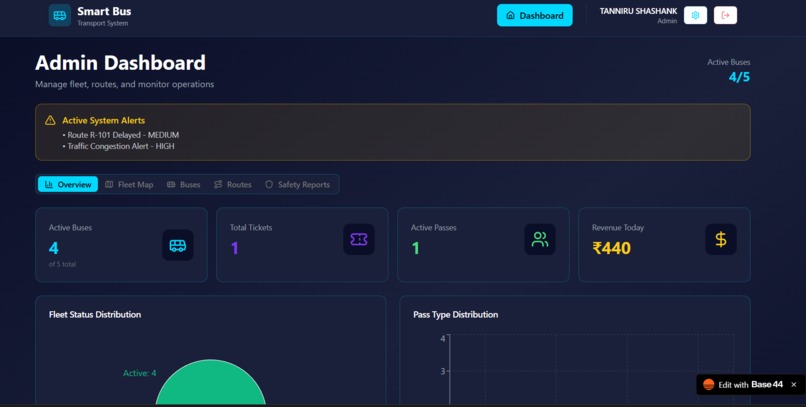Click the Pass Type Distribution title
The height and width of the screenshot is (407, 806).
pos(455,314)
